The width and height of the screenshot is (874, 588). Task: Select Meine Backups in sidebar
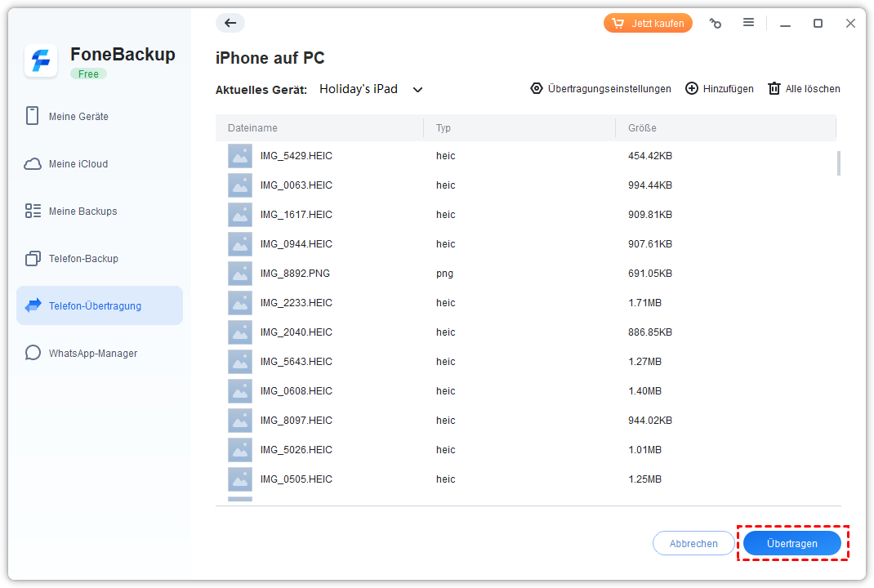click(x=82, y=212)
